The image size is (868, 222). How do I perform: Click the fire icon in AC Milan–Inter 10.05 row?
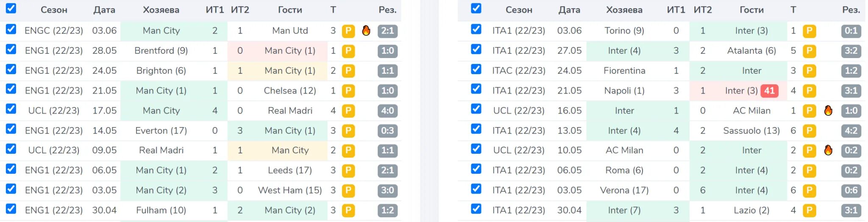828,150
